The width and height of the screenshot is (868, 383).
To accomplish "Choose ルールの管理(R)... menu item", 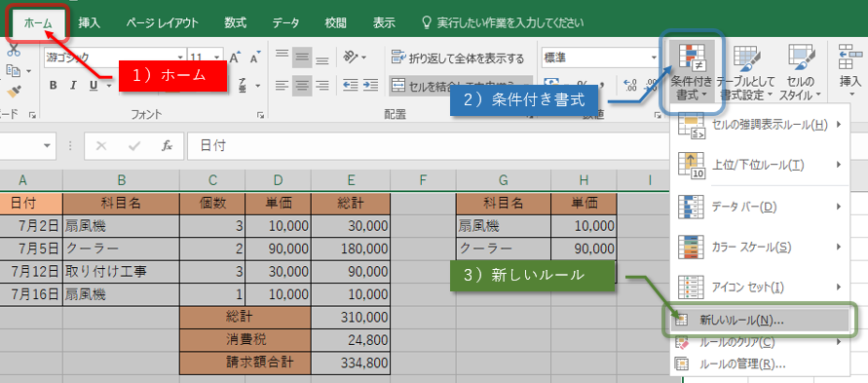I will 760,364.
